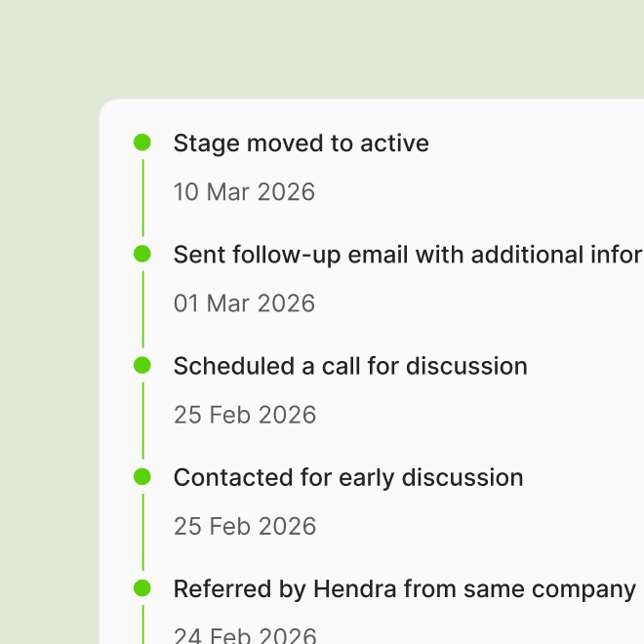Click the green line below Scheduled a call dot

pyautogui.click(x=142, y=421)
